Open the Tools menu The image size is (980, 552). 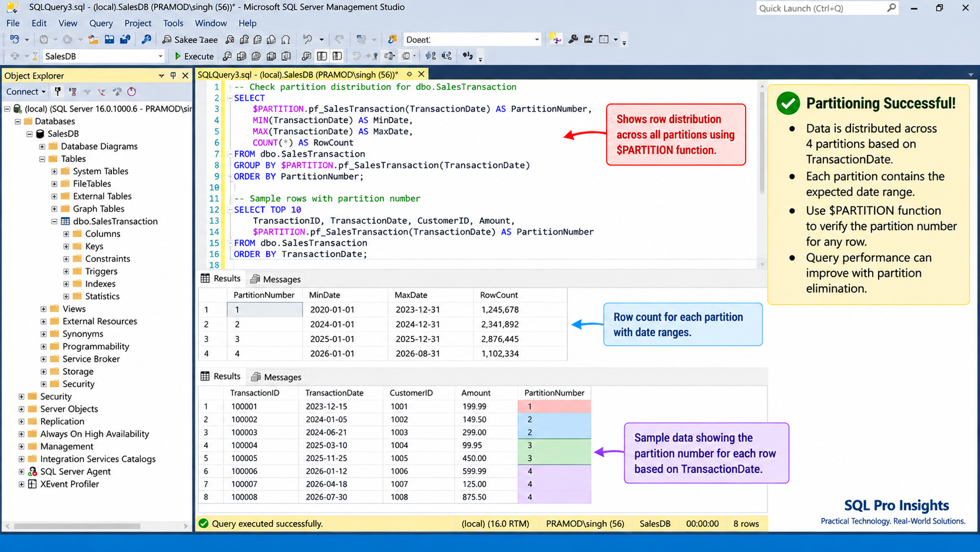(173, 23)
